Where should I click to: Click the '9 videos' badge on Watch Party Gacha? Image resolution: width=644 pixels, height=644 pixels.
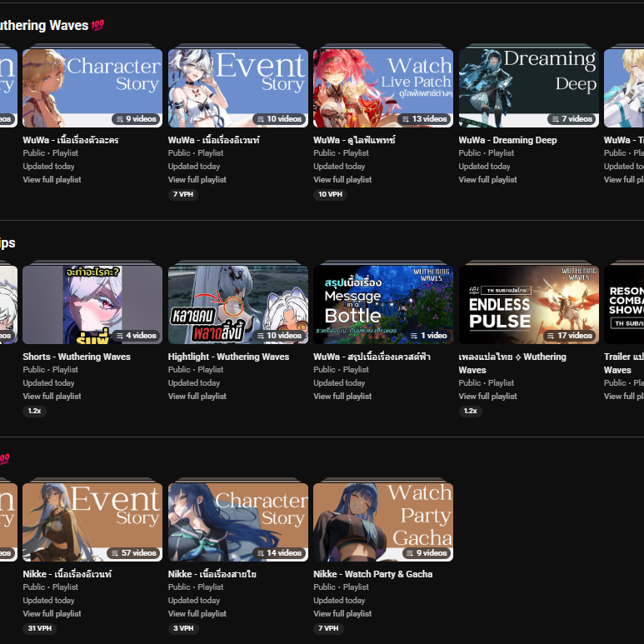427,553
